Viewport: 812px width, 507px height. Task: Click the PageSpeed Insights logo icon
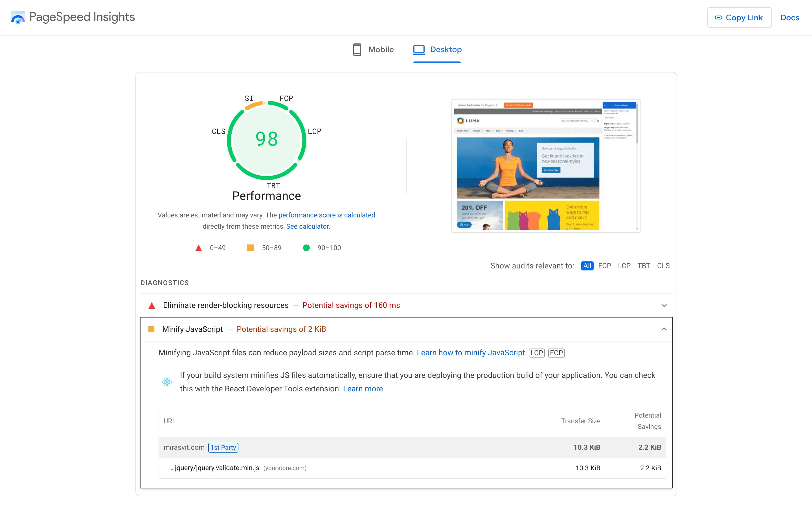click(x=18, y=17)
